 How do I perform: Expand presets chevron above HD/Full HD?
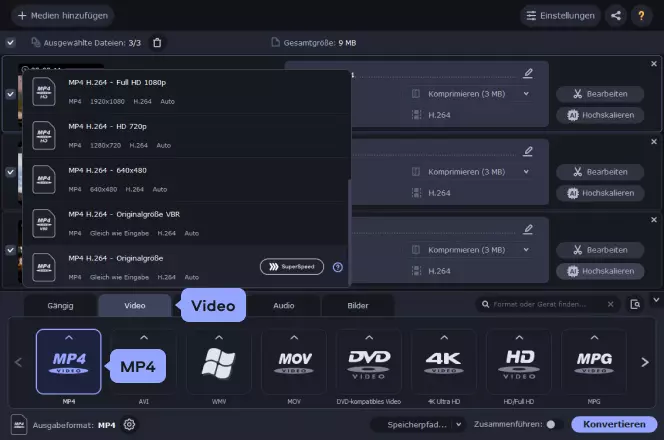(x=519, y=338)
